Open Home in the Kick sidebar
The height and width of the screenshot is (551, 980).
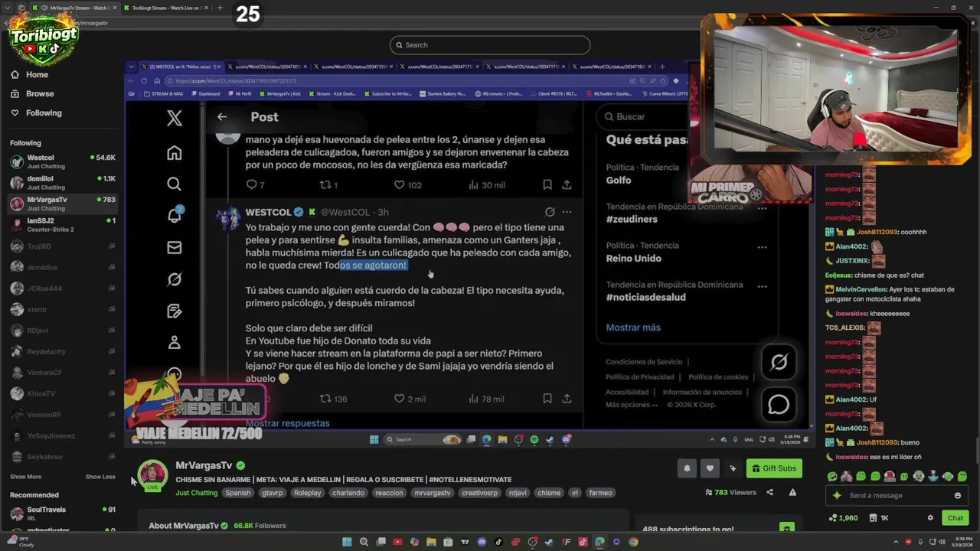point(30,74)
